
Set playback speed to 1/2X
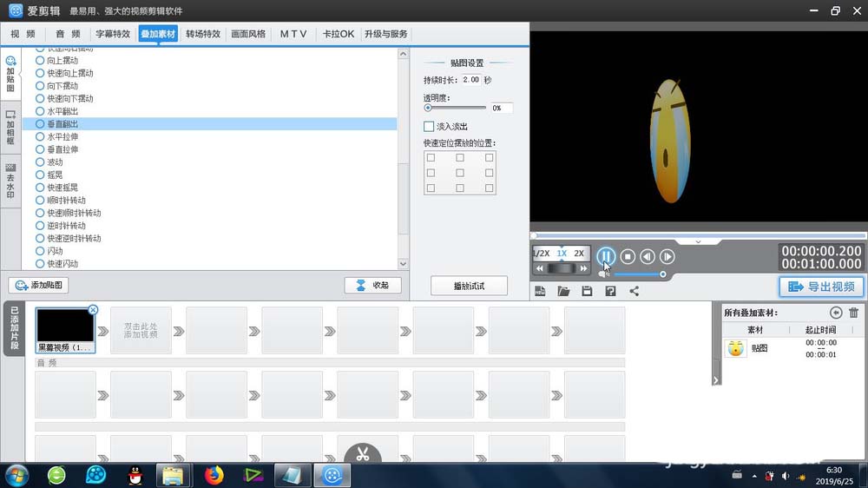542,254
